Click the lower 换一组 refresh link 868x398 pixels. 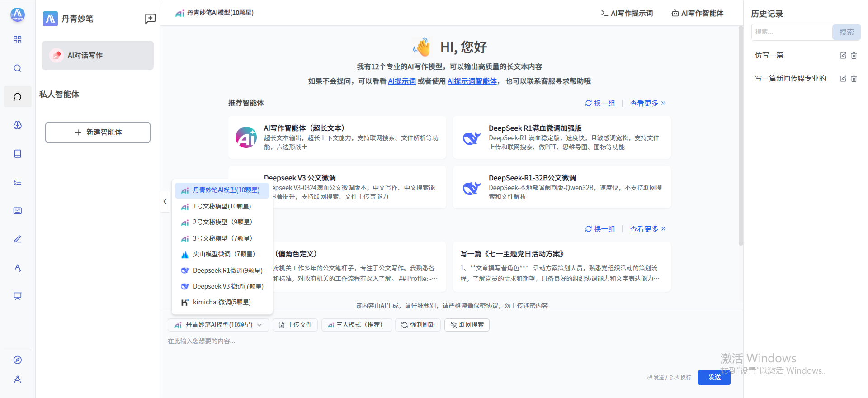point(600,229)
